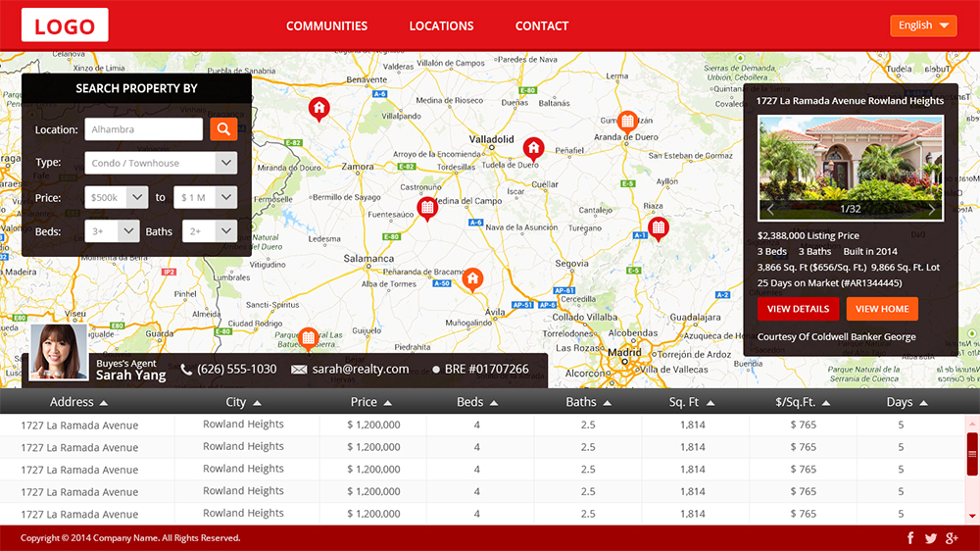Show next photo in listing gallery
This screenshot has width=980, height=551.
[x=931, y=210]
